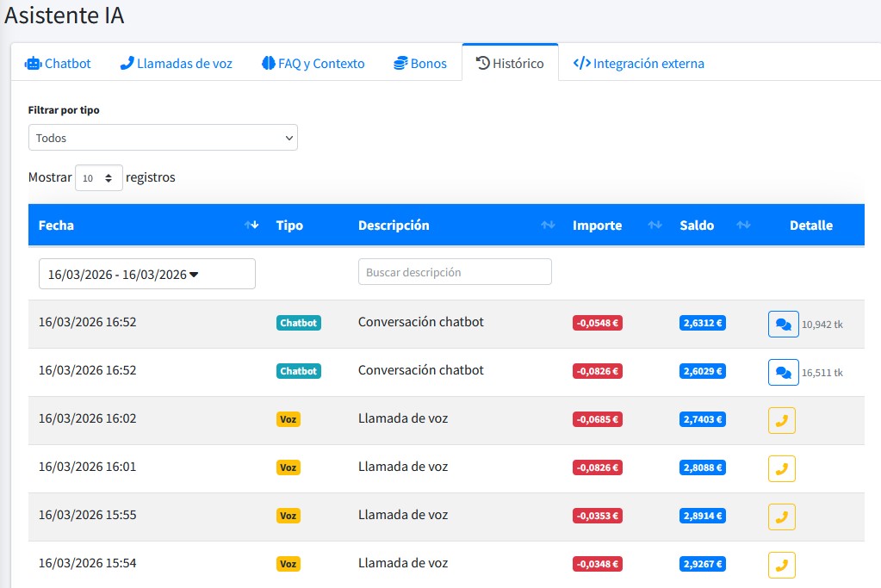Switch to the Chatbot tab

(x=58, y=64)
